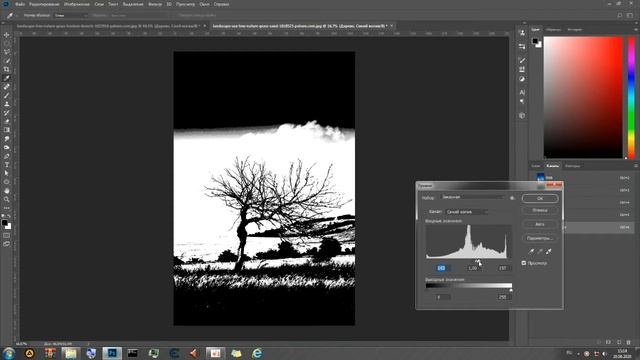Select the RGB channel row
640x360 pixels.
click(584, 178)
